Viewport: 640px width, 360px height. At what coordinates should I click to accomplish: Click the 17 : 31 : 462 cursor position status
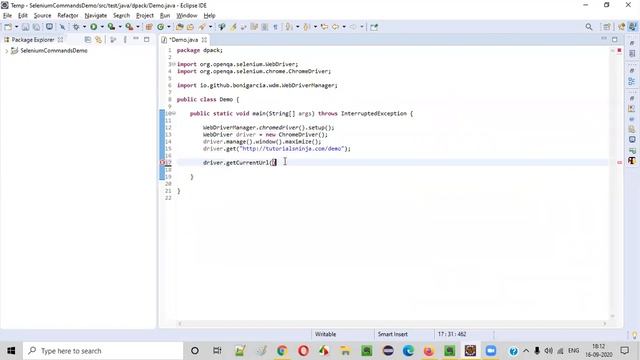452,334
